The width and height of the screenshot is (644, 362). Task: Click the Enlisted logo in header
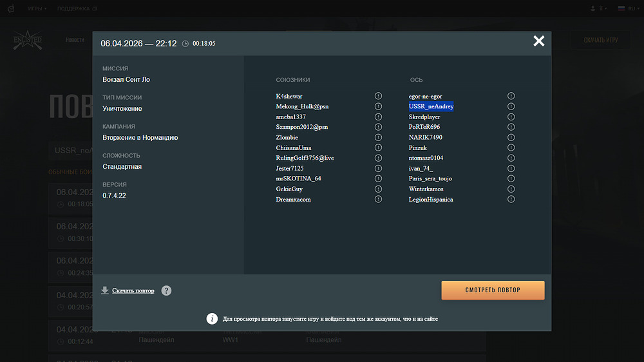28,41
